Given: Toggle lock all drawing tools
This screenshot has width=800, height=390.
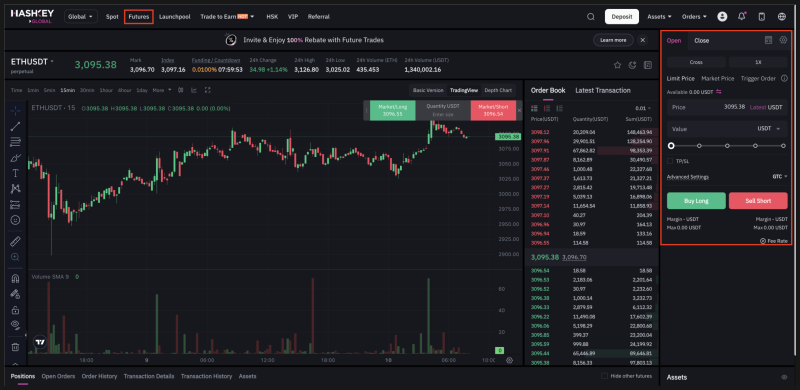Looking at the screenshot, I should (15, 310).
